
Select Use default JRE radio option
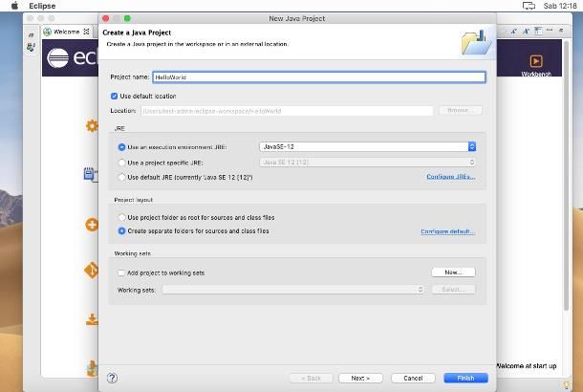[x=121, y=178]
